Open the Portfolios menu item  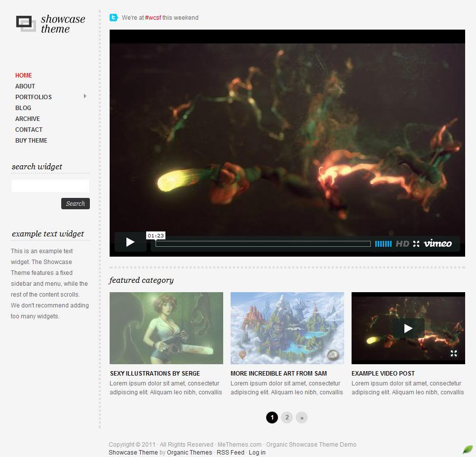coord(34,97)
